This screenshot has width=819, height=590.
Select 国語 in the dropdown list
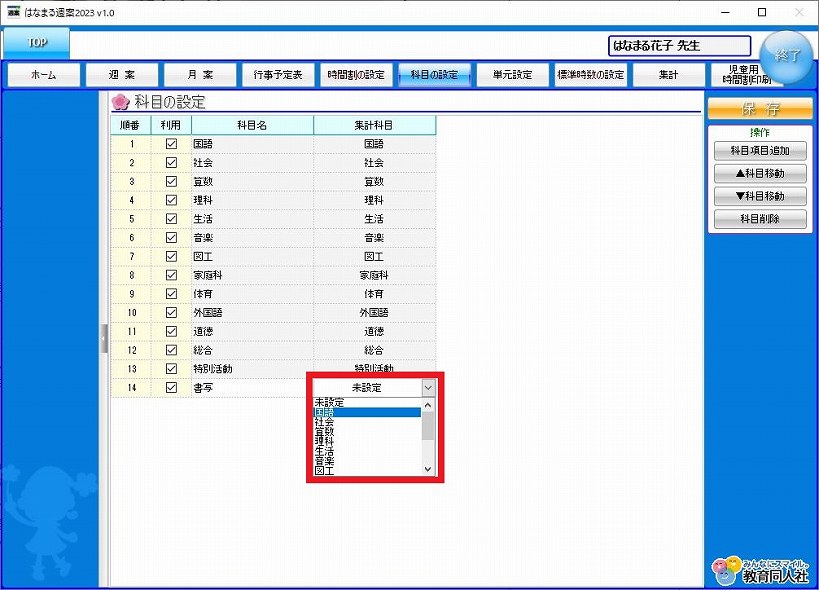(367, 412)
